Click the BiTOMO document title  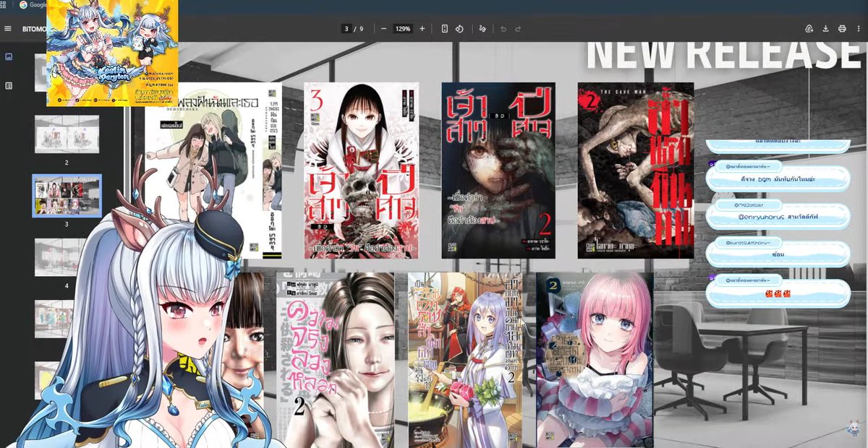pos(34,29)
